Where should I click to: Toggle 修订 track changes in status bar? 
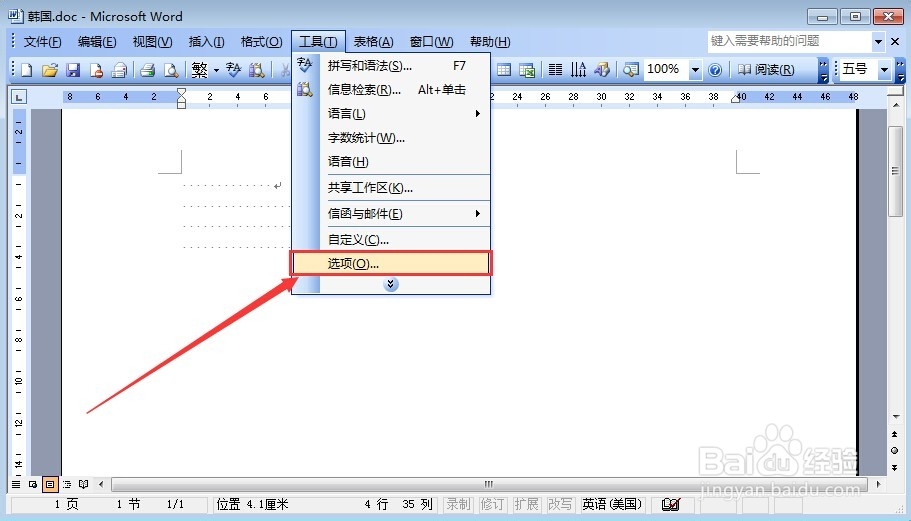(492, 504)
